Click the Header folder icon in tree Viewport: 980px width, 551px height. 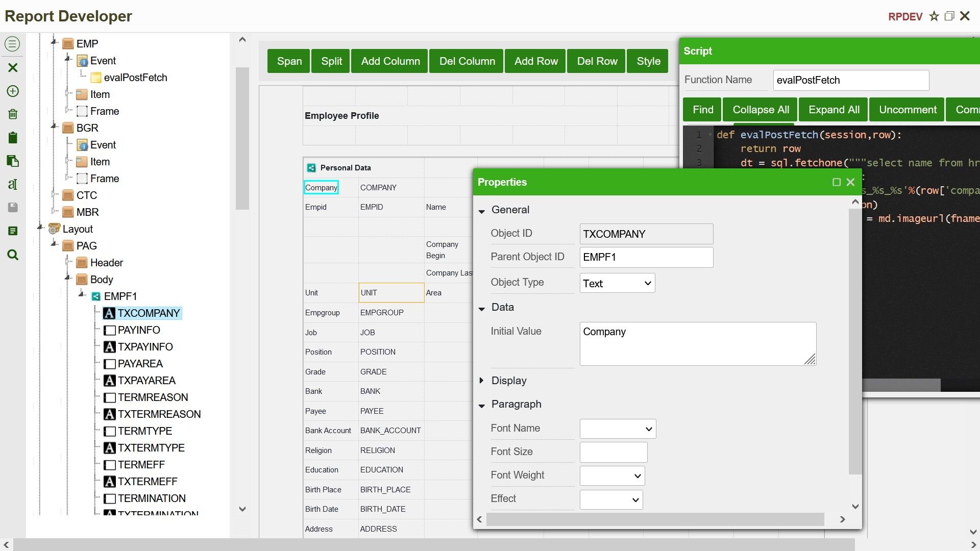82,263
